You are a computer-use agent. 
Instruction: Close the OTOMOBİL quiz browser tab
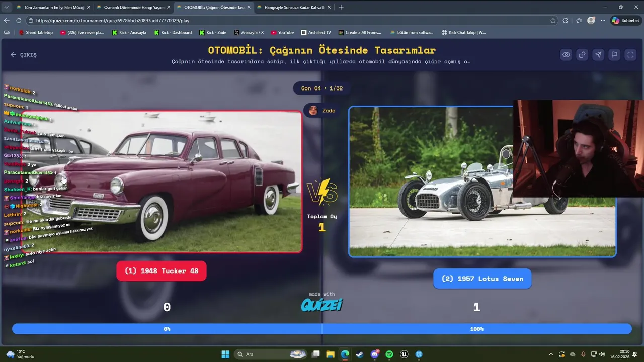point(249,7)
